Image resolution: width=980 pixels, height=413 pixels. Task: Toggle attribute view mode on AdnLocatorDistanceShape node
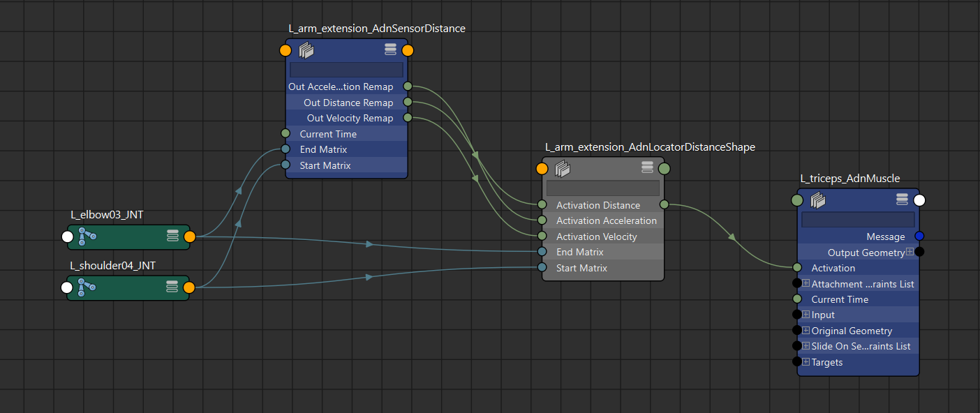coord(647,168)
